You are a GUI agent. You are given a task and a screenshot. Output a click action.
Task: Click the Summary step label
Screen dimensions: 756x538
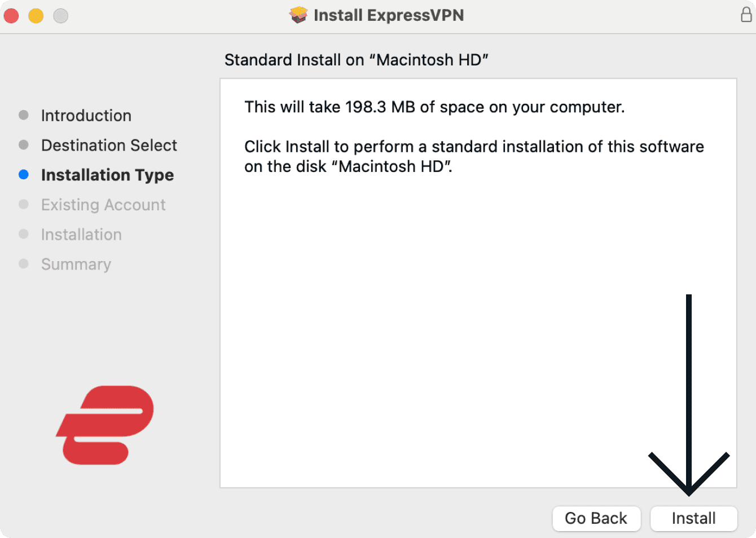point(76,264)
